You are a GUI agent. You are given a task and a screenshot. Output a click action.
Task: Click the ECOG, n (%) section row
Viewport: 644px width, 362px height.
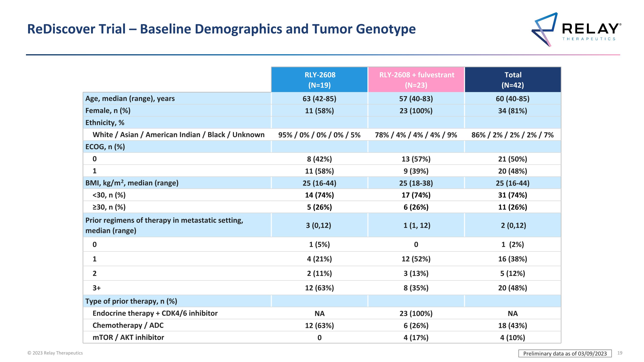[105, 147]
